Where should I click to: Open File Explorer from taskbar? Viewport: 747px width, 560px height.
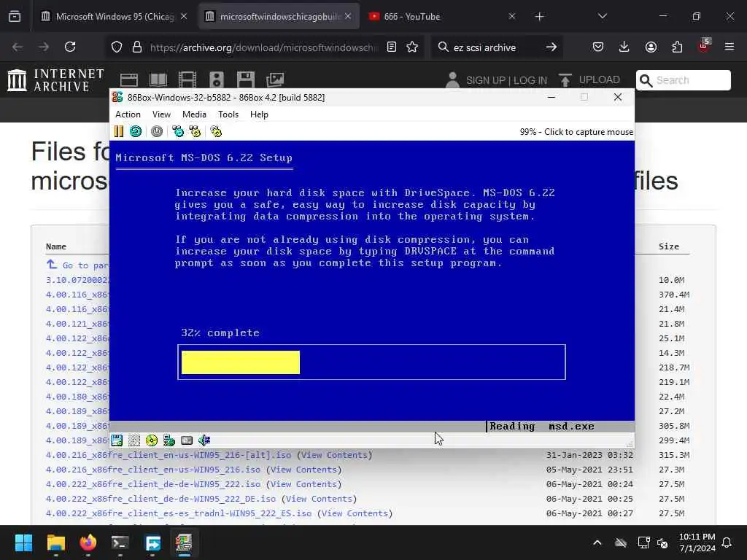click(x=55, y=542)
